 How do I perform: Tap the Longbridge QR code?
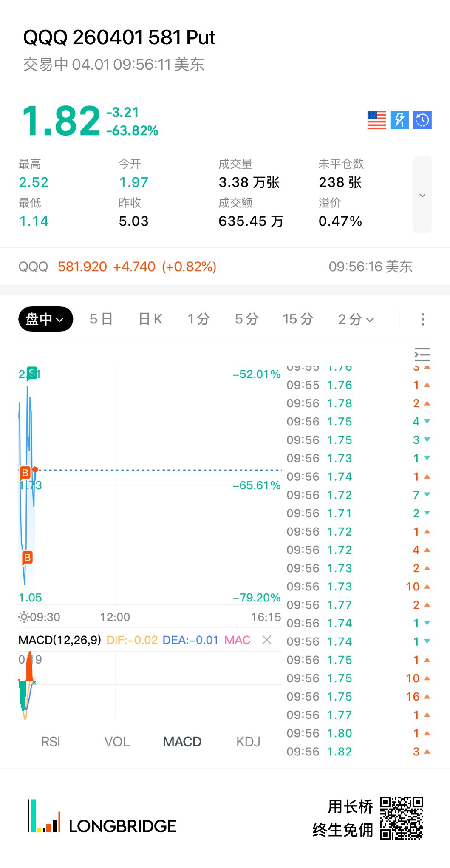[401, 818]
